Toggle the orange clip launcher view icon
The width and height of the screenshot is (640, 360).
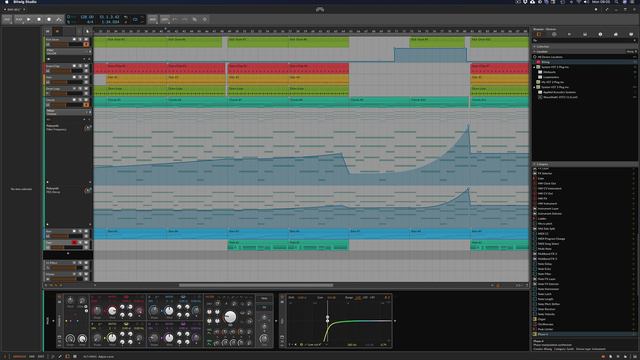(x=57, y=31)
